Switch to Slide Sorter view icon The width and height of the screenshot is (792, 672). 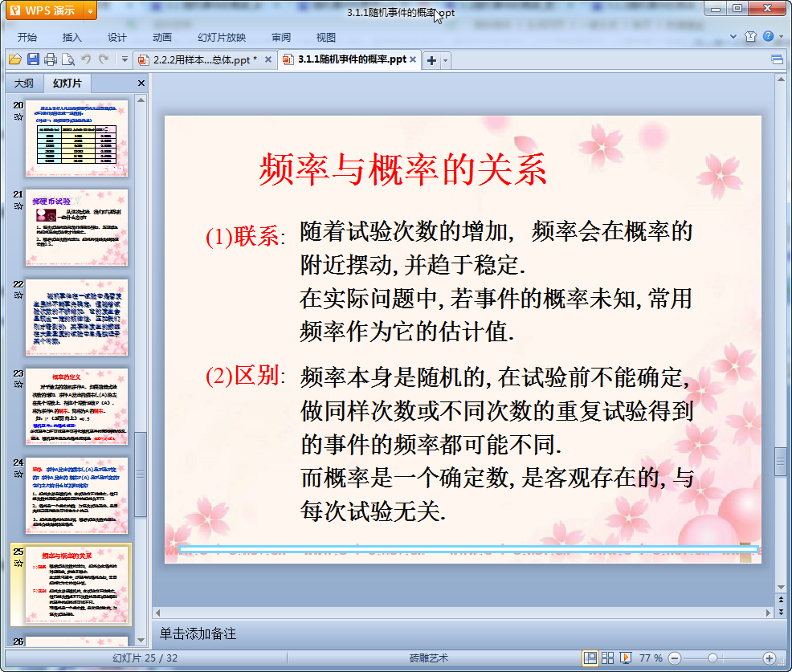[x=607, y=658]
